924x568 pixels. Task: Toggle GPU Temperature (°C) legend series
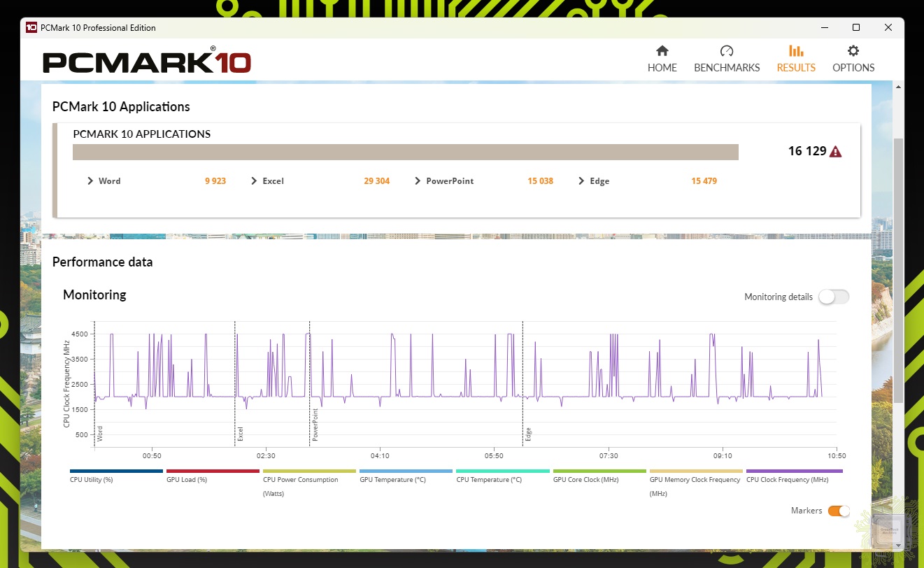point(406,476)
